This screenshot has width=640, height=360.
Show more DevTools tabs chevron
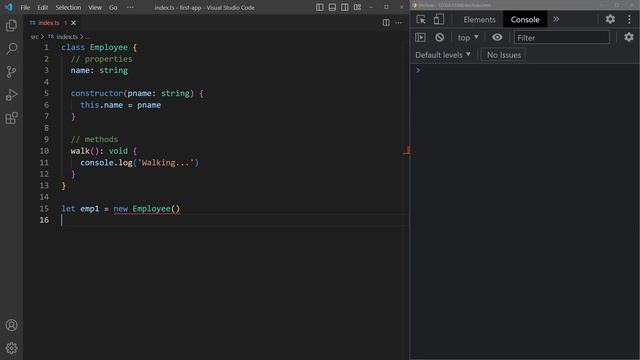click(x=556, y=19)
